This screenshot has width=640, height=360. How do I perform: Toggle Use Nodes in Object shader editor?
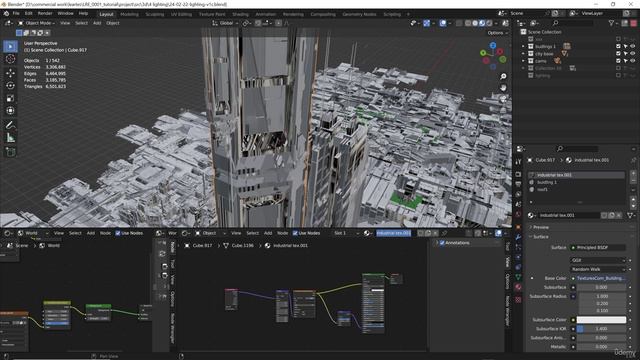(295, 233)
